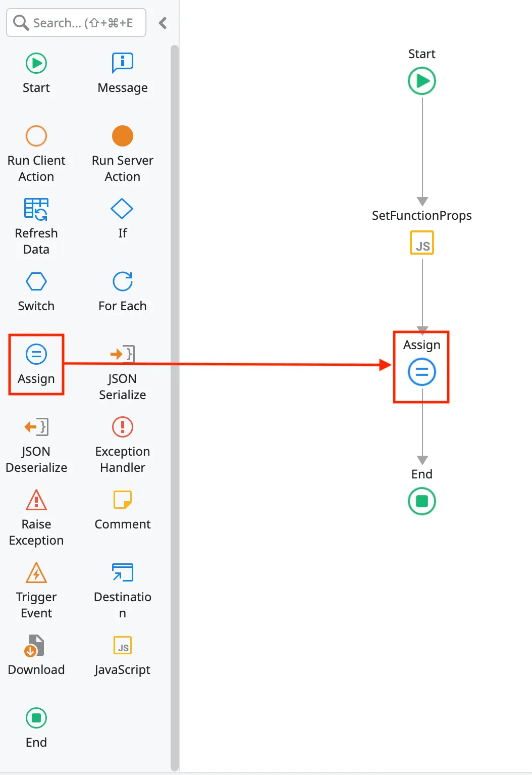Viewport: 532px width, 775px height.
Task: Collapse the toolbox panel with the chevron
Action: [x=163, y=23]
